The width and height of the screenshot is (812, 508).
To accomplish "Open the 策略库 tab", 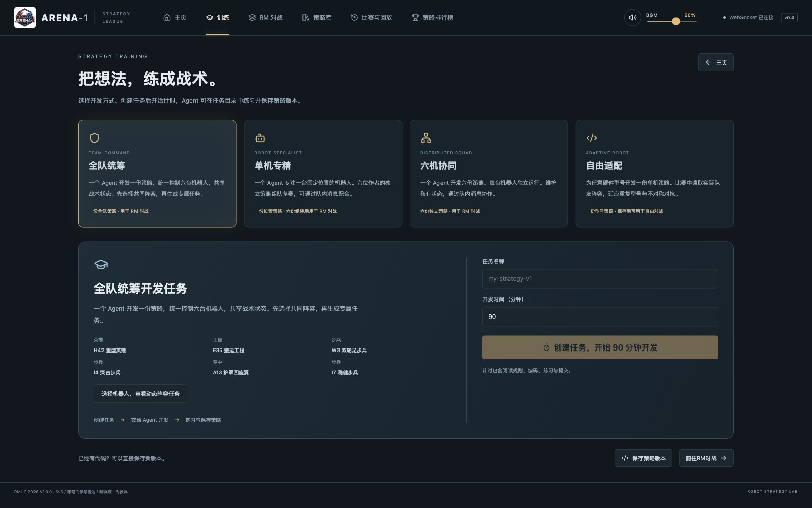I will point(317,17).
